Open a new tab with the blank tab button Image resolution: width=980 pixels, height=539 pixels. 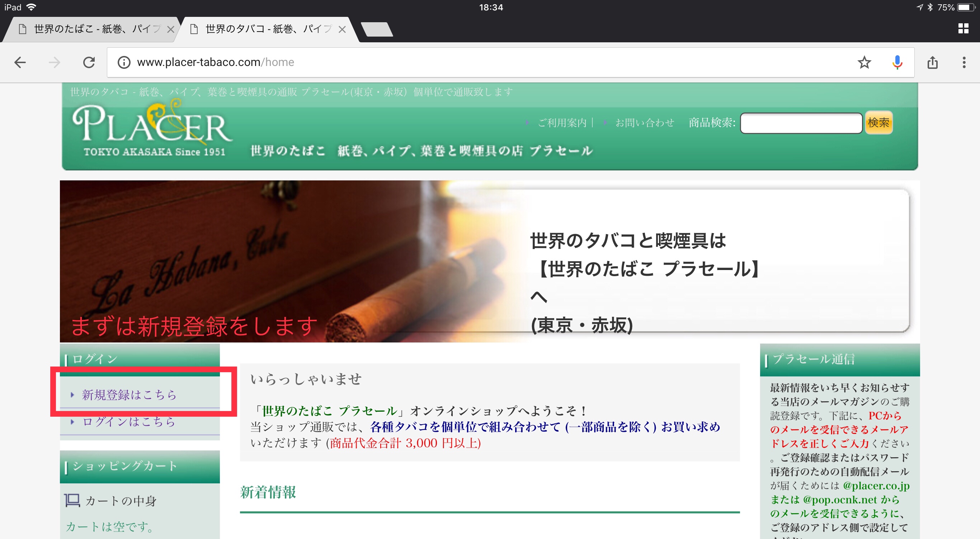click(x=377, y=29)
